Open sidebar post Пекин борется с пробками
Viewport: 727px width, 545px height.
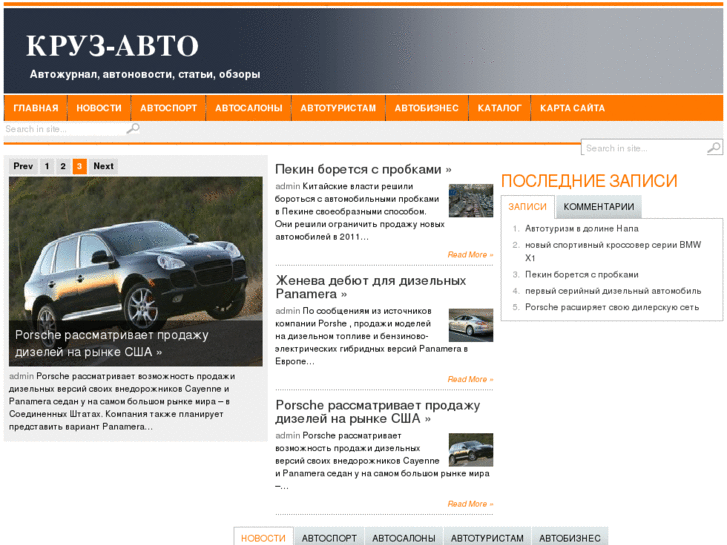point(581,275)
